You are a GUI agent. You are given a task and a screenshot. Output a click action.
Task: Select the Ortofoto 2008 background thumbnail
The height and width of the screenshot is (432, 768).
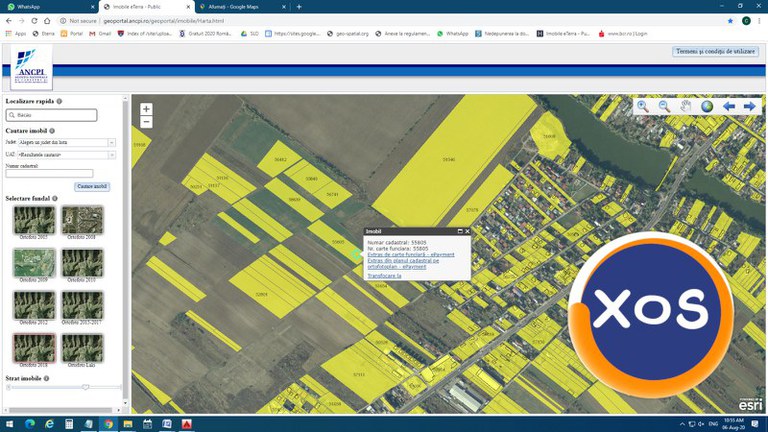coord(82,219)
